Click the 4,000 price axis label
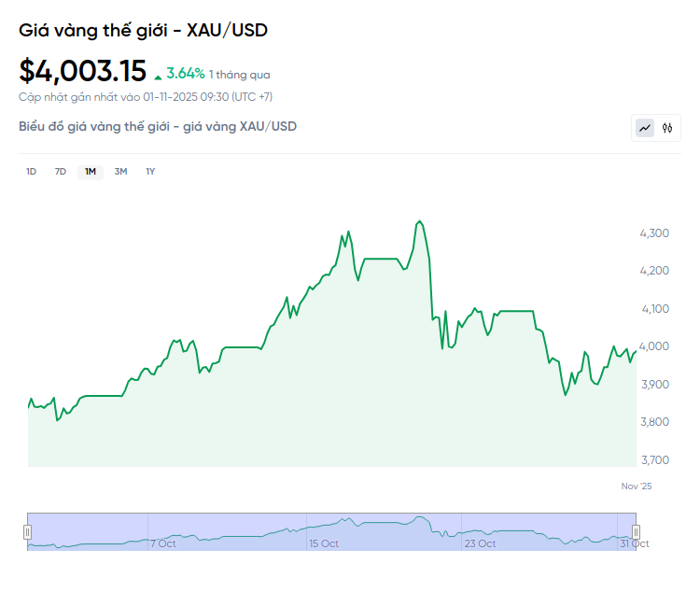The height and width of the screenshot is (592, 700). click(x=654, y=346)
